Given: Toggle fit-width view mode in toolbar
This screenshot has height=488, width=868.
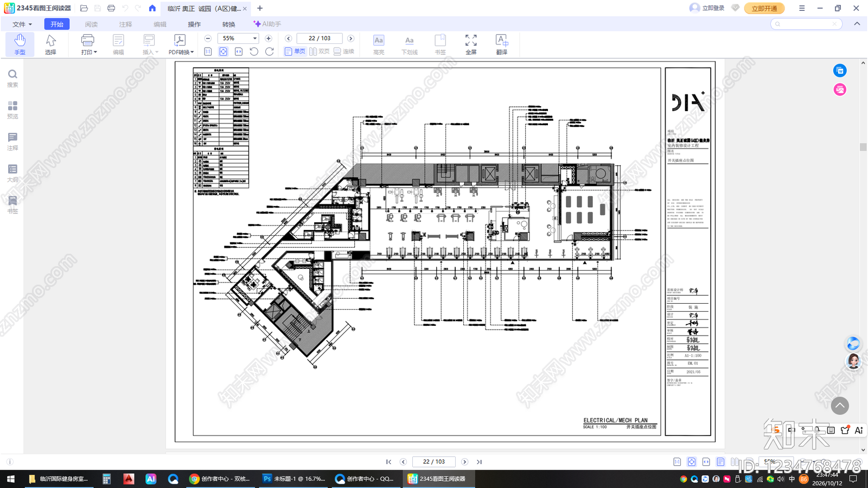Looking at the screenshot, I should (x=238, y=52).
